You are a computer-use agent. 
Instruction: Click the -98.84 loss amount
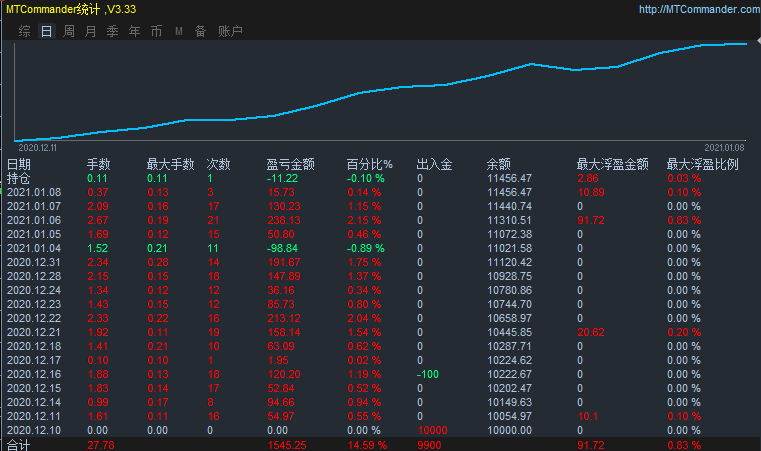(282, 249)
